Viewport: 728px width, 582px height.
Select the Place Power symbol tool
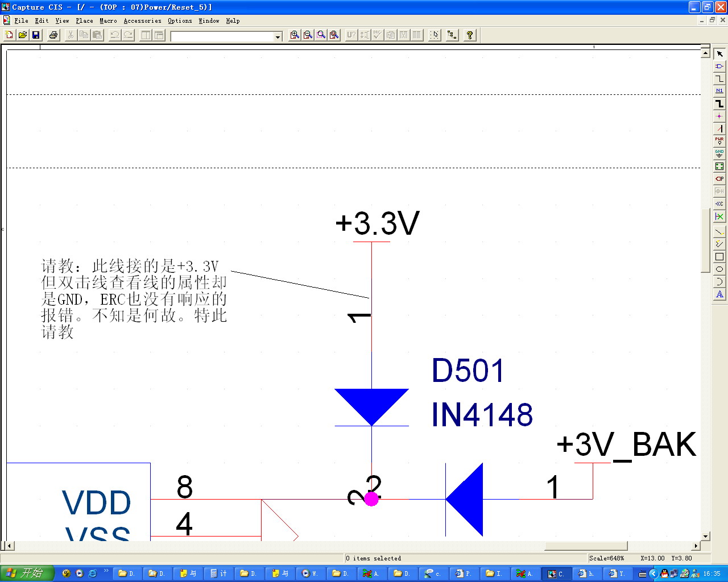pyautogui.click(x=719, y=141)
